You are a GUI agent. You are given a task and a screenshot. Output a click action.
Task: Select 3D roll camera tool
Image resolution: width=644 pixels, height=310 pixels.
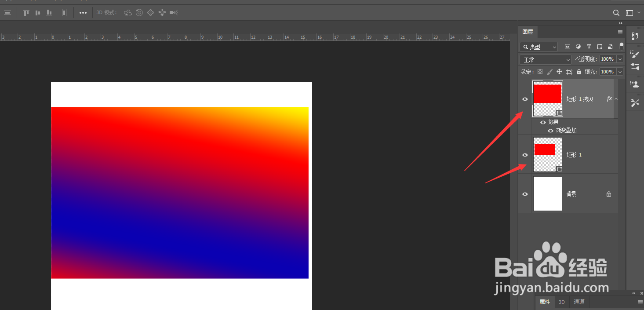click(x=139, y=13)
